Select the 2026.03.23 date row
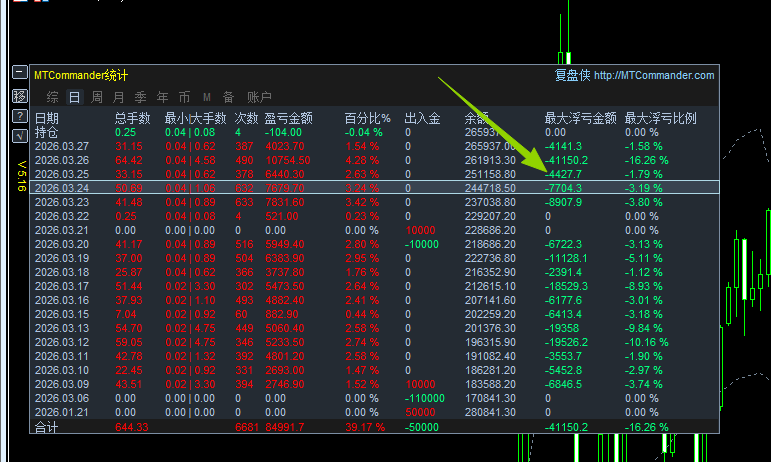This screenshot has height=462, width=771. coord(374,202)
